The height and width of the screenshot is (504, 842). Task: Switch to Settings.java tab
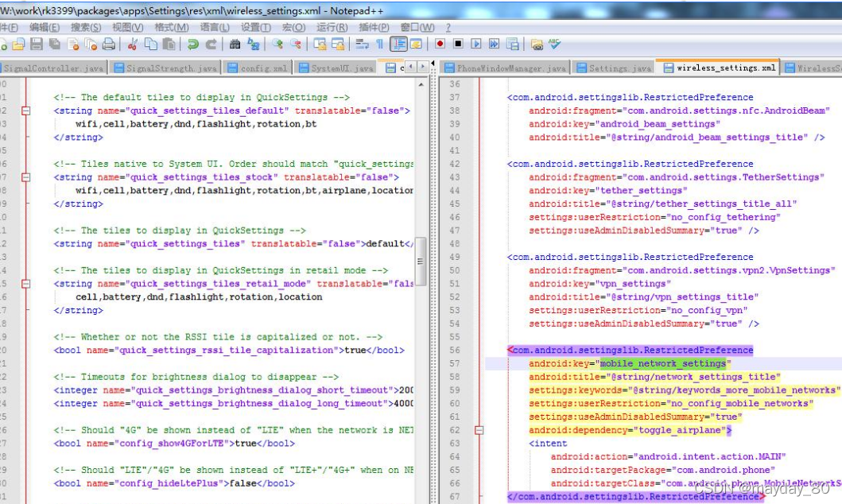pyautogui.click(x=614, y=68)
